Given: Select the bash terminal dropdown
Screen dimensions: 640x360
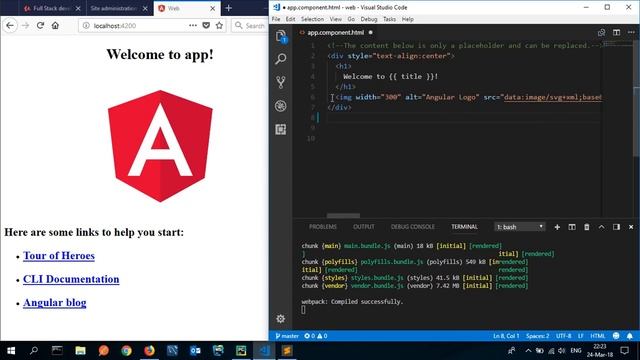Looking at the screenshot, I should click(x=520, y=227).
